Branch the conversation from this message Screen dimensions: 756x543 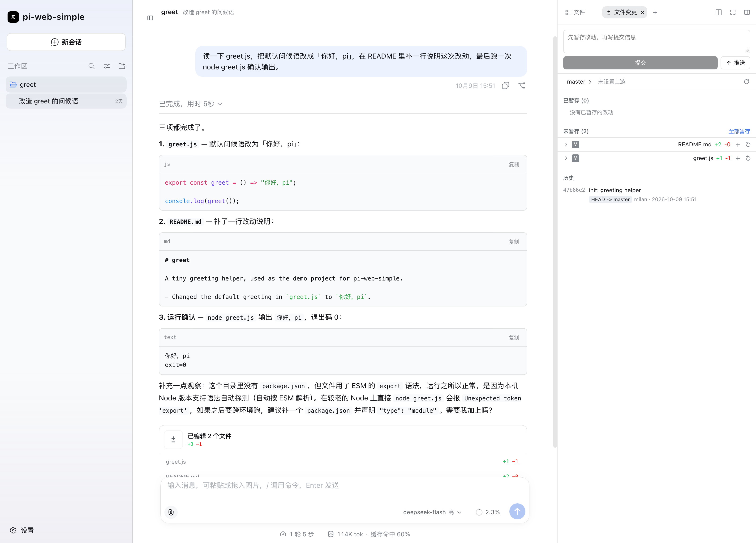[x=522, y=86]
